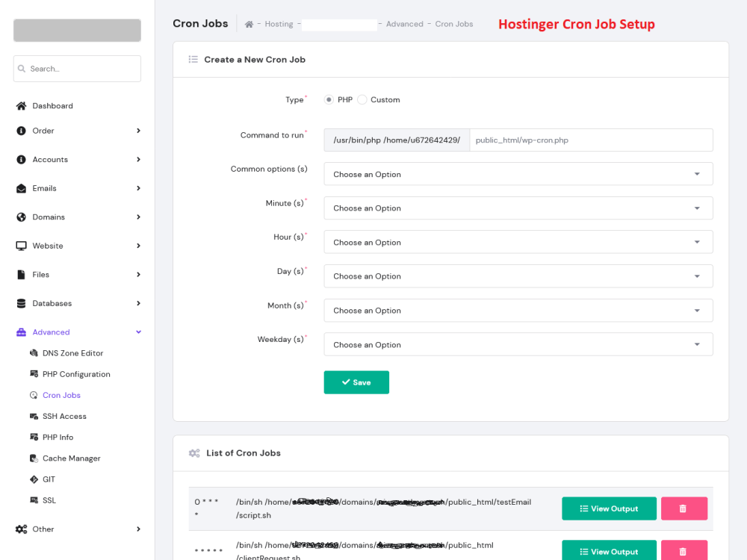Click the Order info icon
This screenshot has width=747, height=560.
pyautogui.click(x=21, y=131)
